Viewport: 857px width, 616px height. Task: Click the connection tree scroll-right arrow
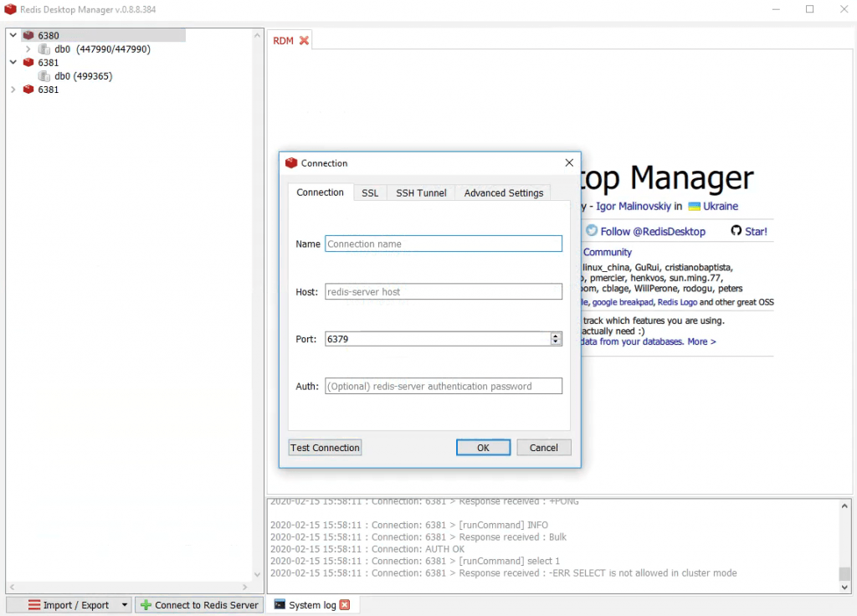[245, 587]
